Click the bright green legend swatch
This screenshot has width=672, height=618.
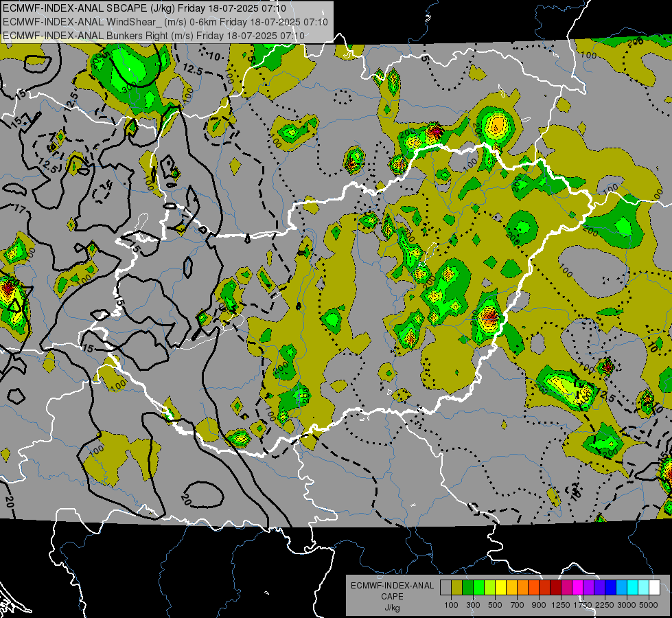pos(478,588)
